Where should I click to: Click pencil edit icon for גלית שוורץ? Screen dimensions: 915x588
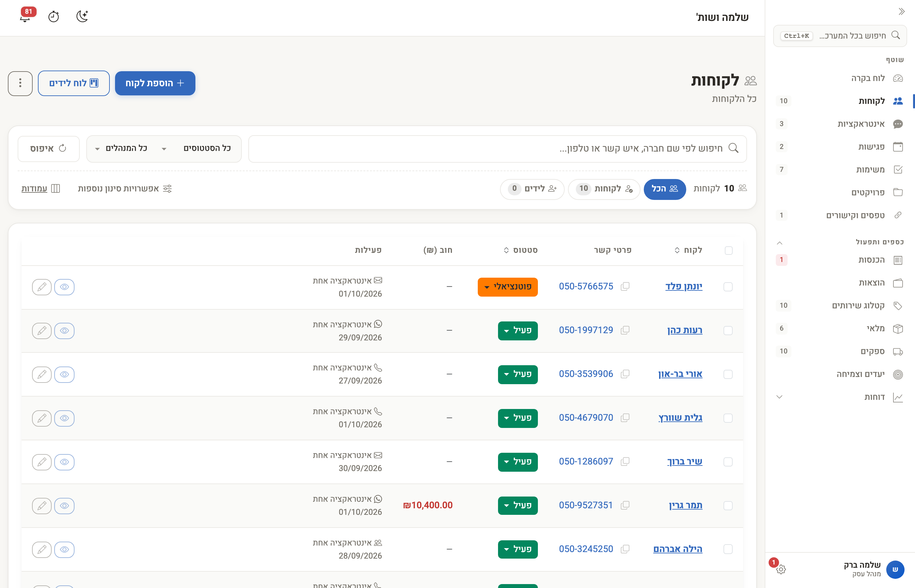click(42, 418)
